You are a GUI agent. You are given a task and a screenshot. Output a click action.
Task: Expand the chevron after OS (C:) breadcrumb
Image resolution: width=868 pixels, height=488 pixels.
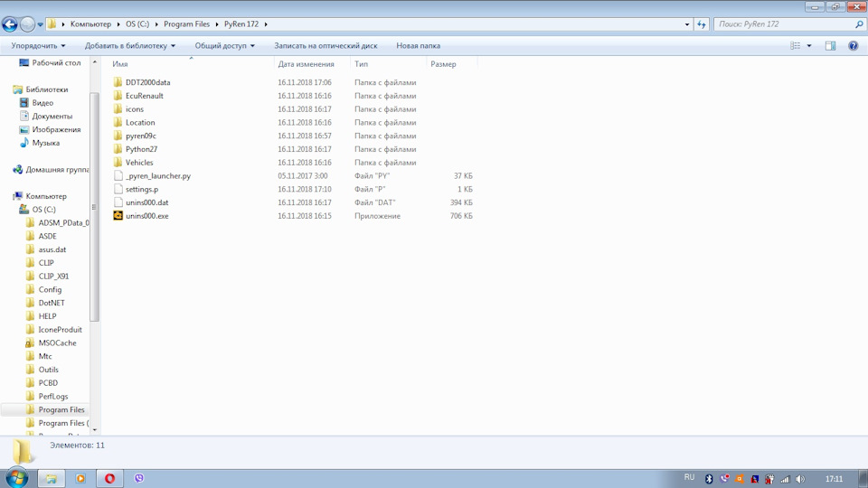coord(156,24)
